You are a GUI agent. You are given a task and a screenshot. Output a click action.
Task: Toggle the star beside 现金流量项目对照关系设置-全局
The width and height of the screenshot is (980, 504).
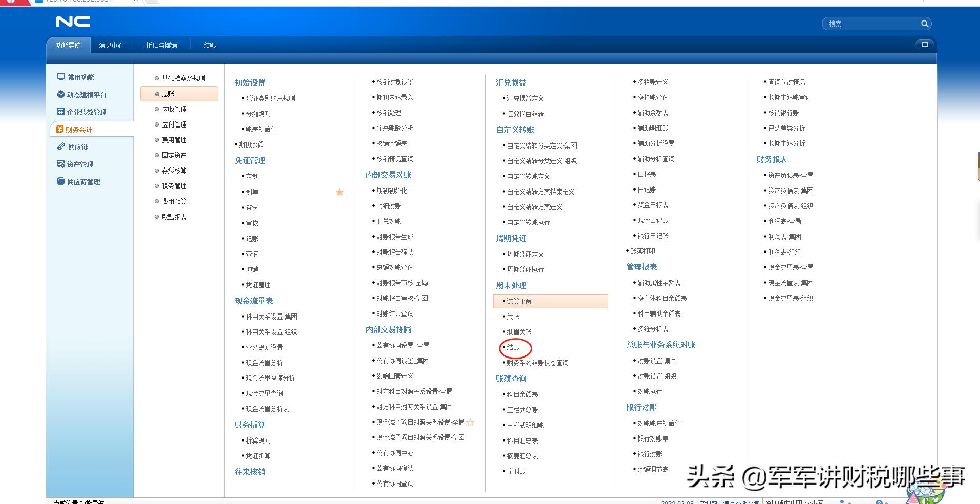[471, 423]
